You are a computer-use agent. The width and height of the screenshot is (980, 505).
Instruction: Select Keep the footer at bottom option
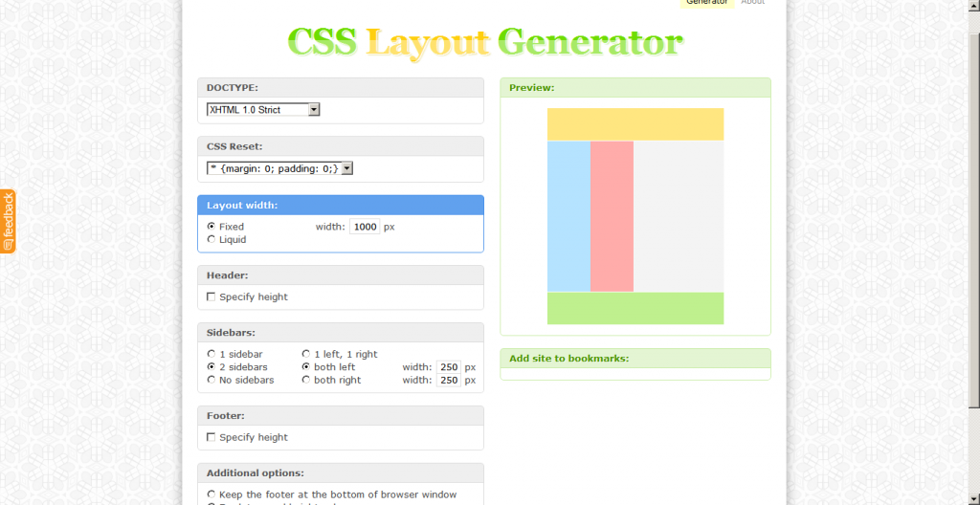pyautogui.click(x=212, y=494)
